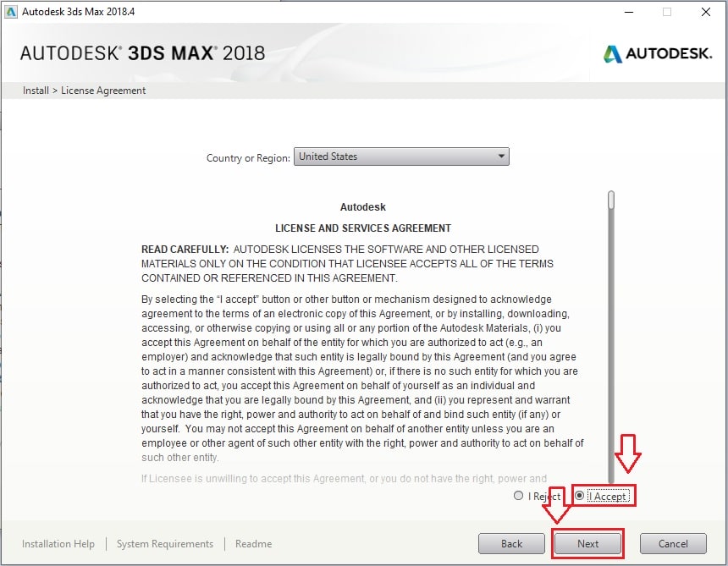Select the "I Reject" radio button
This screenshot has width=728, height=566.
[x=519, y=496]
